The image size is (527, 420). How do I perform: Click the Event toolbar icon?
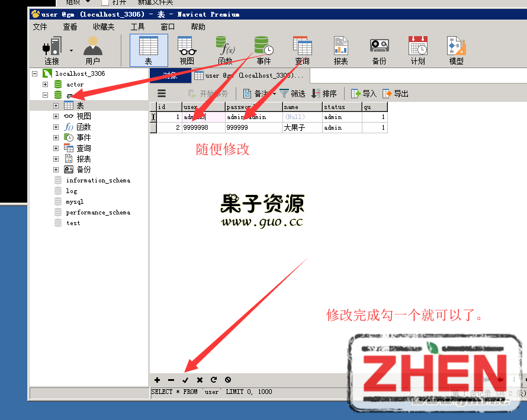tap(263, 47)
